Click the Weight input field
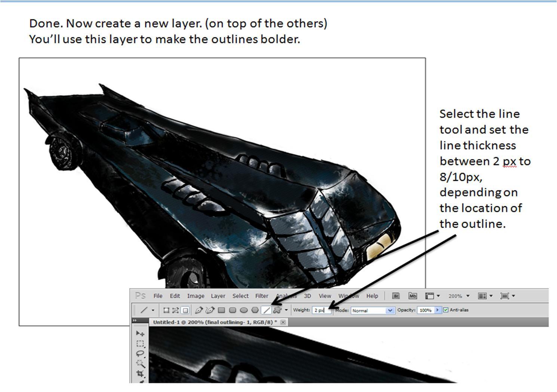The image size is (557, 392). pos(321,310)
